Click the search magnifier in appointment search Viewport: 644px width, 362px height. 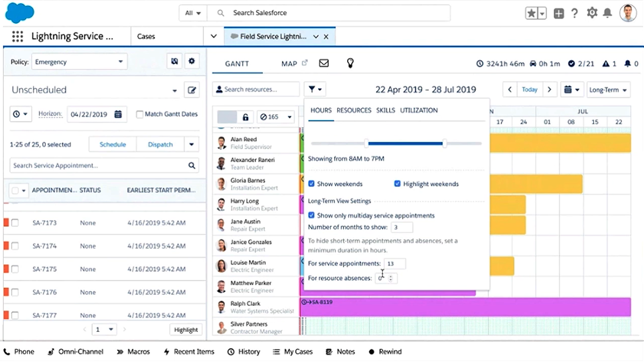coord(192,166)
